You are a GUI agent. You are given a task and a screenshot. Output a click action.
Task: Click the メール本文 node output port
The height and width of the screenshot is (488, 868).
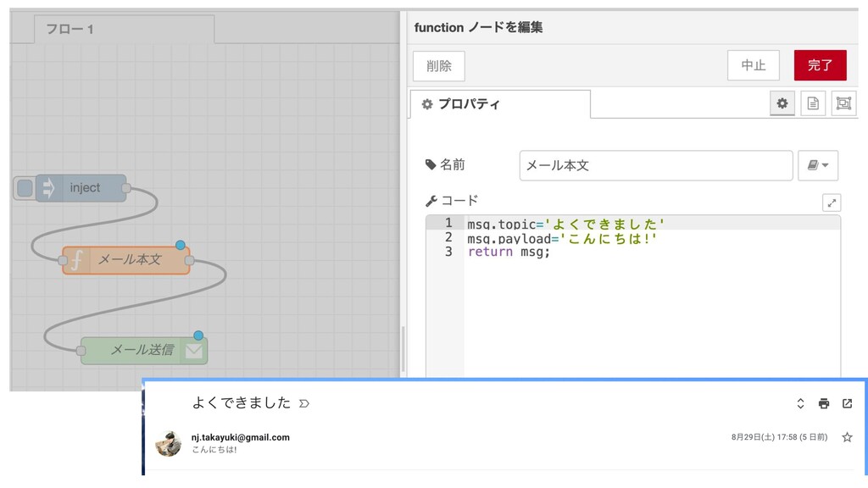pyautogui.click(x=189, y=260)
